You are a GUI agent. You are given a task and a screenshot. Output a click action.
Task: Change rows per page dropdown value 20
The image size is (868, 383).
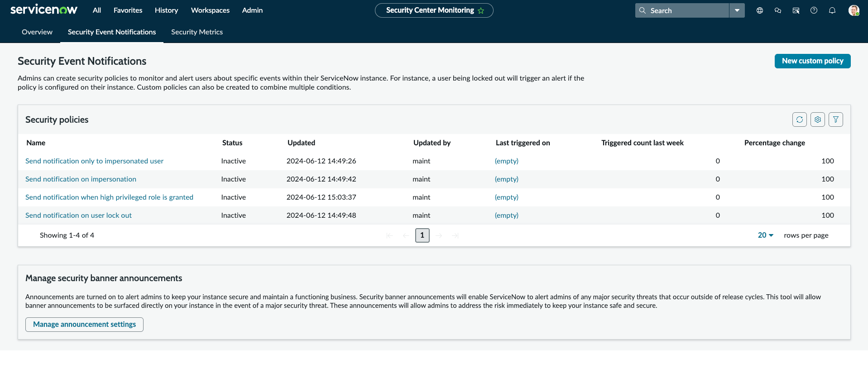tap(766, 235)
